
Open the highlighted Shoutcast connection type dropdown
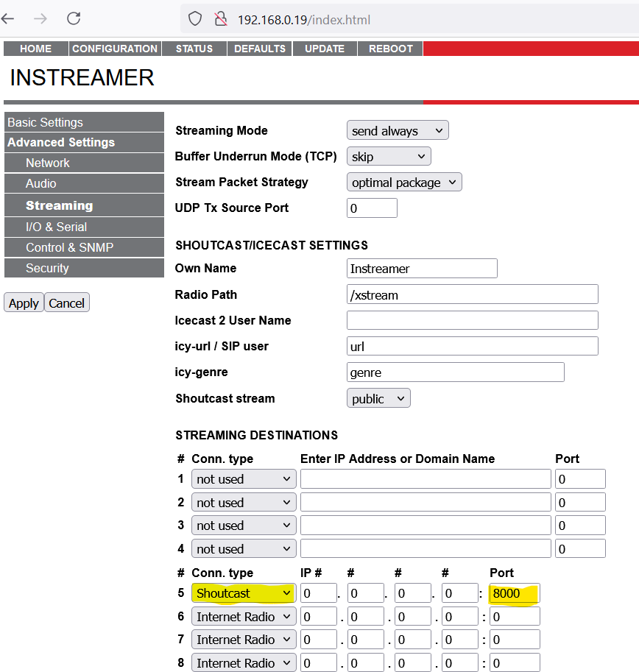click(243, 593)
